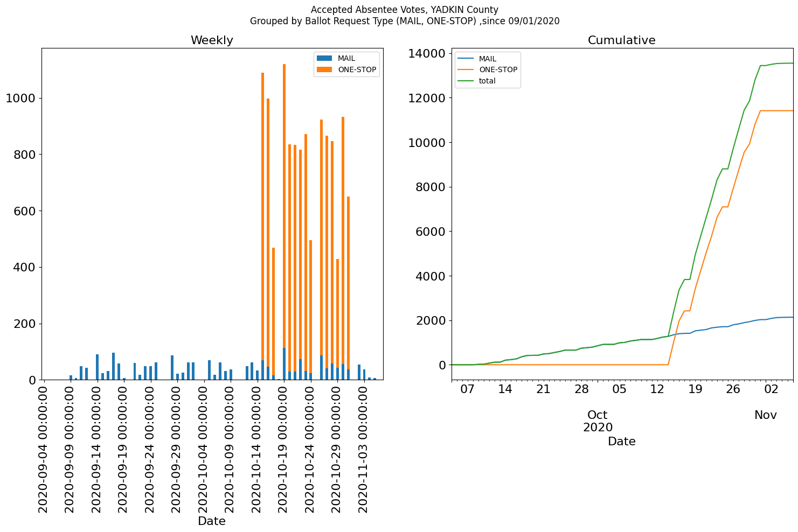The image size is (798, 532).
Task: Click the 200 y-axis tick on Weekly chart
Action: click(24, 324)
